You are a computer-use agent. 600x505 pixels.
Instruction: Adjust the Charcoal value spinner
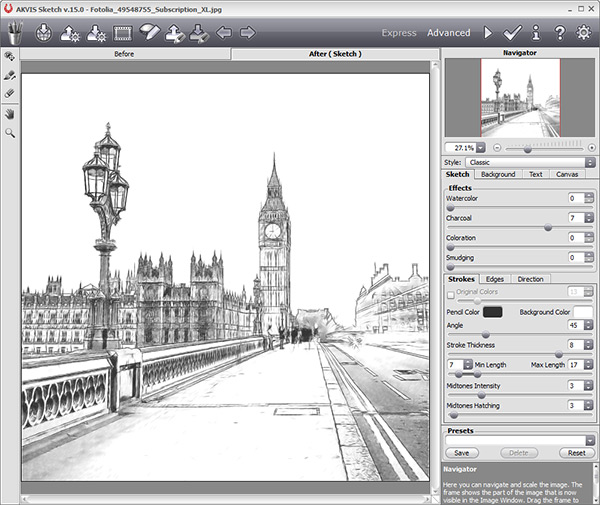(x=589, y=218)
